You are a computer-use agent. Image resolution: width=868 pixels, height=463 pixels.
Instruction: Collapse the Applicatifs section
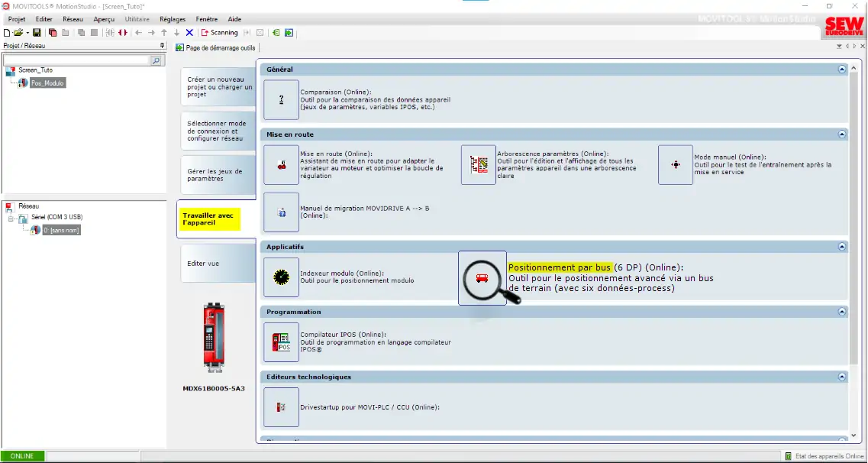(842, 247)
